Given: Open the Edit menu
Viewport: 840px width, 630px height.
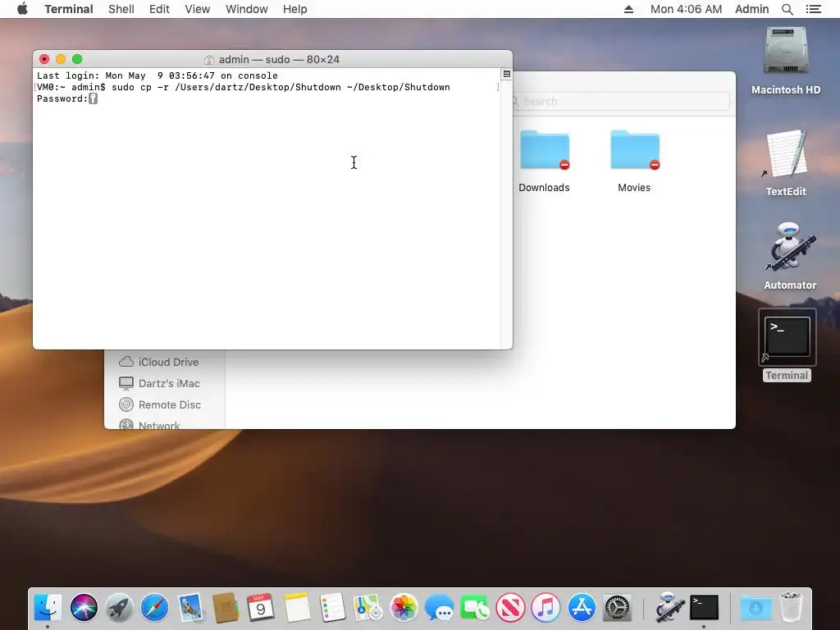Looking at the screenshot, I should click(159, 9).
